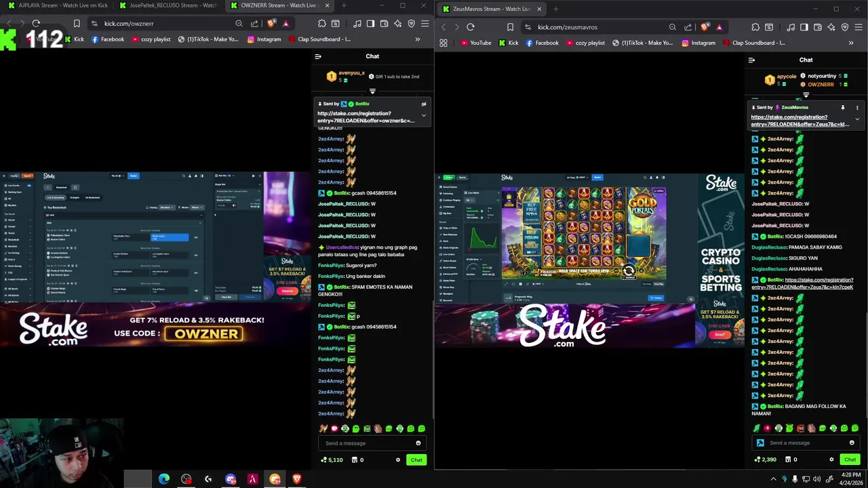Open Brave Wallet in the left window
868x488 pixels.
[384, 24]
